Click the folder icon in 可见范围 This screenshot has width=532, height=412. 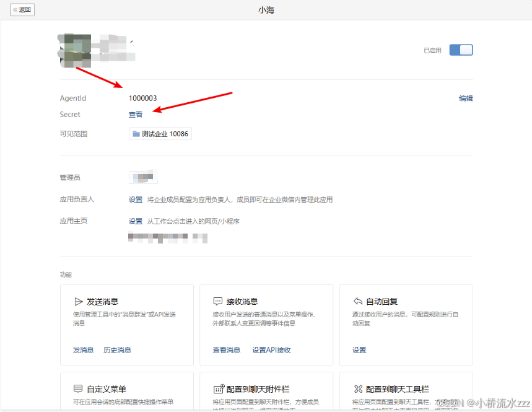point(136,134)
